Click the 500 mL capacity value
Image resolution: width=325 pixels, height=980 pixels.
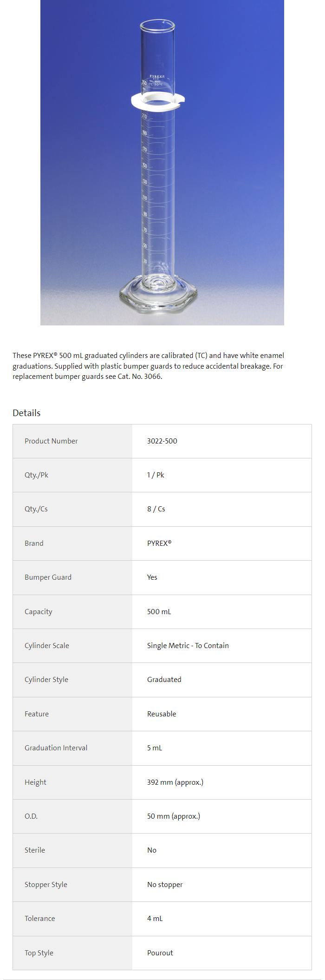(159, 611)
